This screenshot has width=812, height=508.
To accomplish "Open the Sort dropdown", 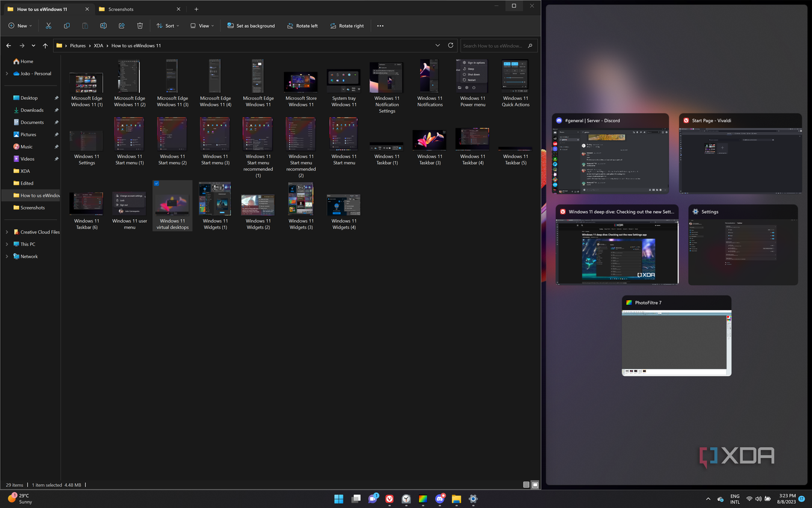I will coord(168,26).
